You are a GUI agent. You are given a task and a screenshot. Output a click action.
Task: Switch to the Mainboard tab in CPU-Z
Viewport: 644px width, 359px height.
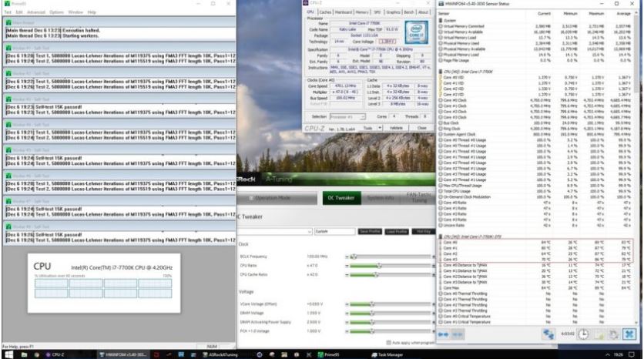coord(344,12)
